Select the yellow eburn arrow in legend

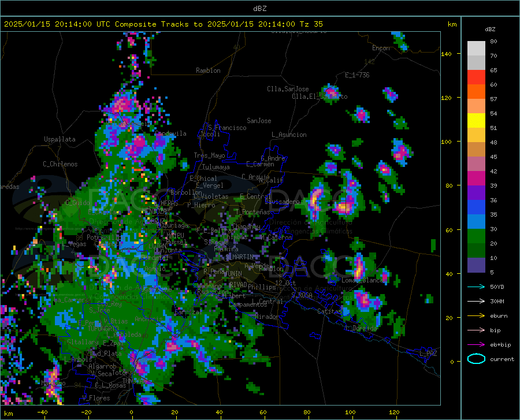pos(476,315)
